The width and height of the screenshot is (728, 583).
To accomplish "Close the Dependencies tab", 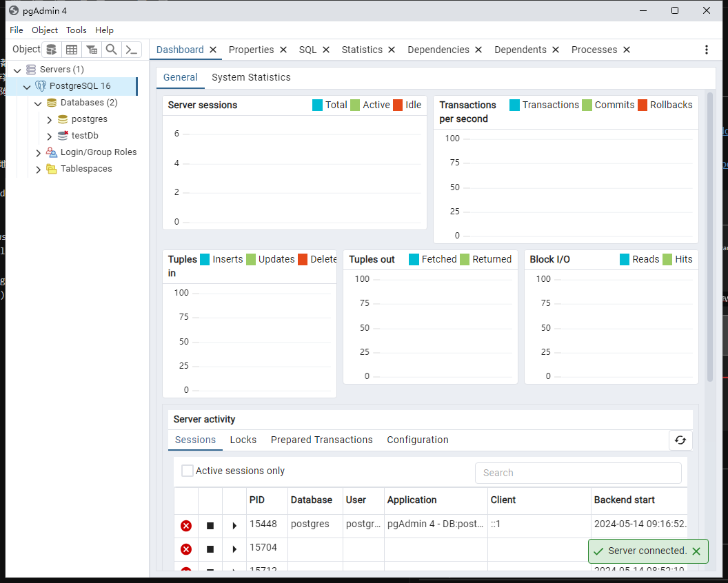I will point(478,50).
